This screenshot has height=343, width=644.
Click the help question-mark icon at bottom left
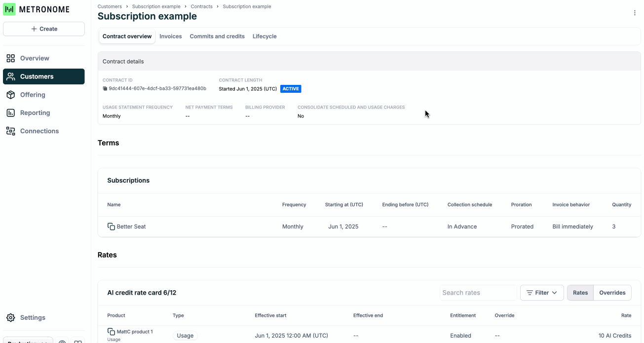pos(62,342)
